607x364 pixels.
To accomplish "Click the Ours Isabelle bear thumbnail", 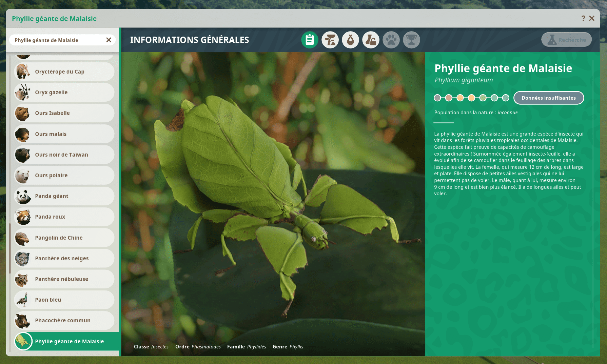I will coord(23,113).
